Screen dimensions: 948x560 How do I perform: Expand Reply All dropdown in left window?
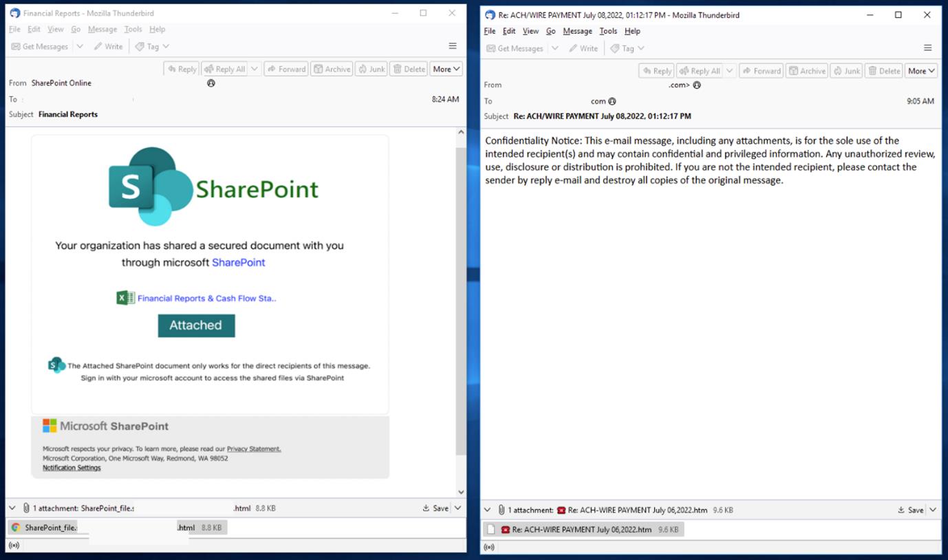[254, 69]
